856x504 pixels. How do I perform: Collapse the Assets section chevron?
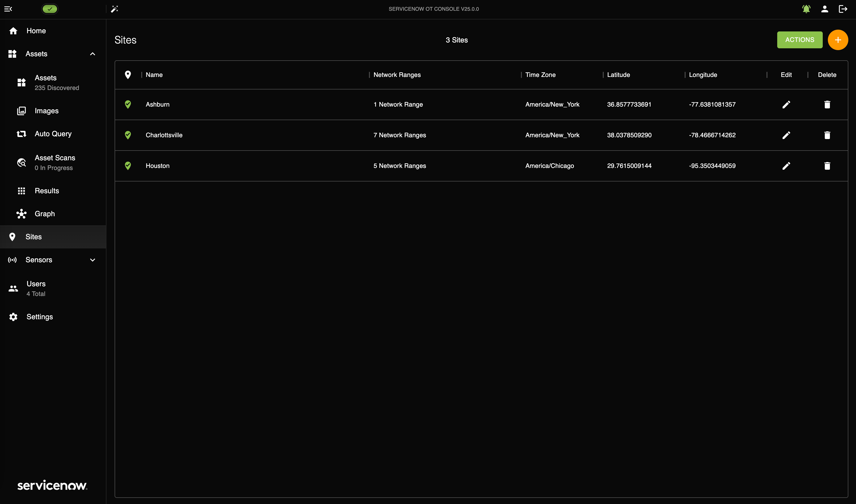tap(92, 54)
